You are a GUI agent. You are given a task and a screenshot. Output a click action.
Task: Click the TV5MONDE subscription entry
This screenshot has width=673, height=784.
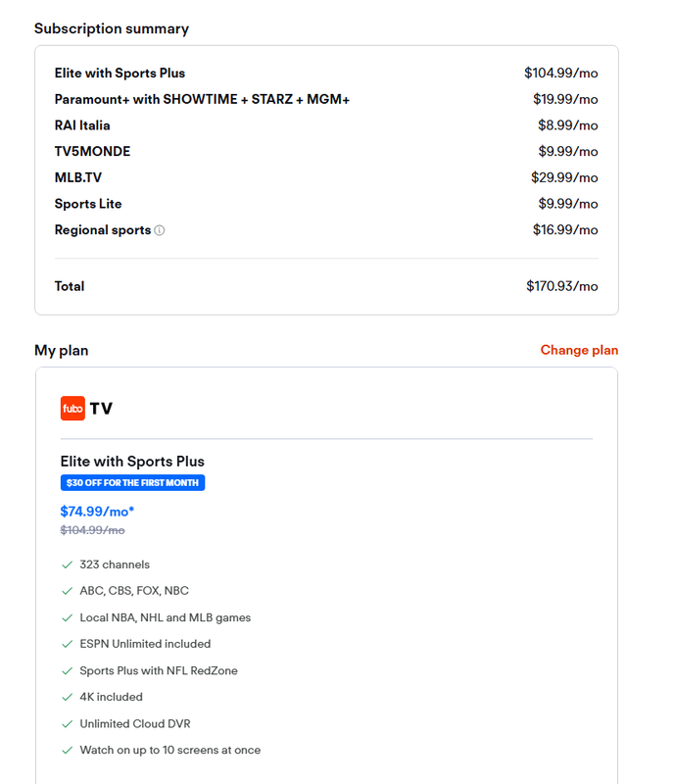[92, 152]
